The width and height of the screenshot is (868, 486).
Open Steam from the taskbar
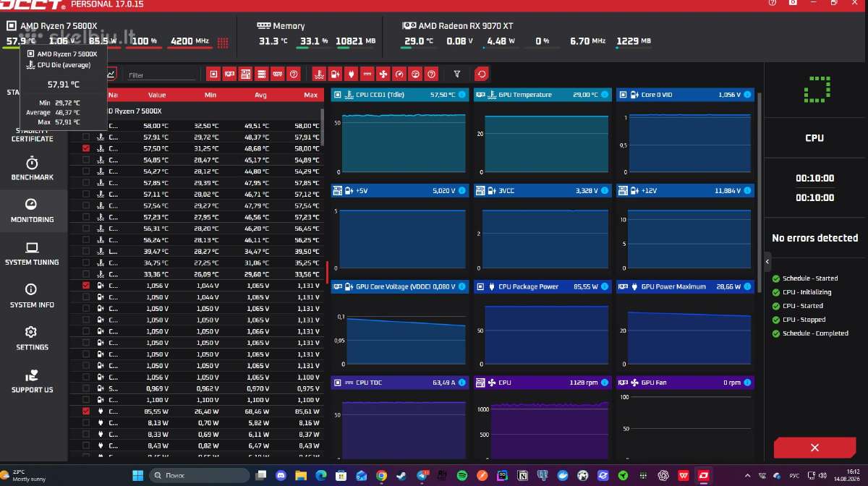click(401, 475)
